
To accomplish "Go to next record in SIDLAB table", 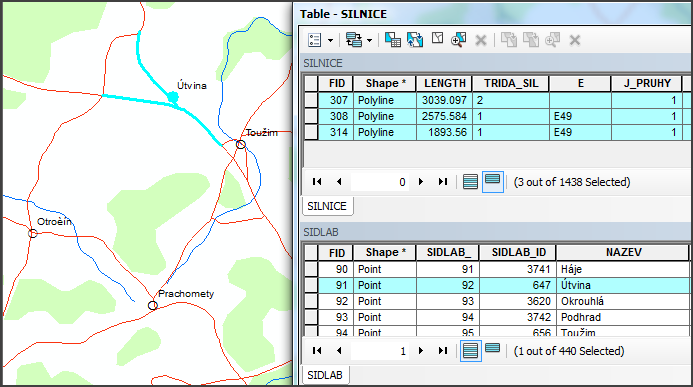I will click(421, 351).
